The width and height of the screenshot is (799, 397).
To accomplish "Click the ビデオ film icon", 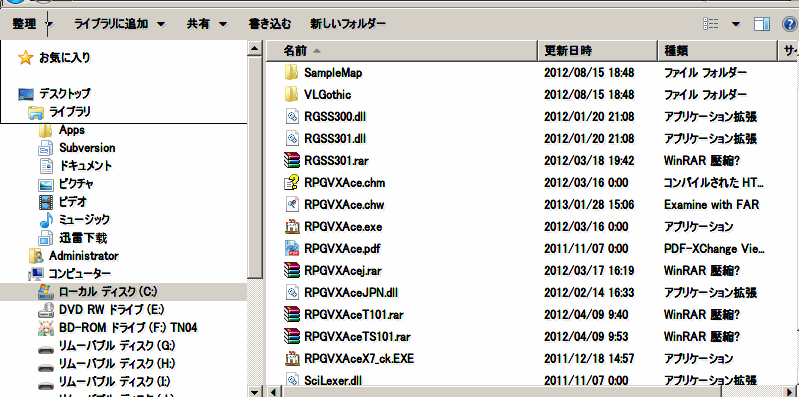I will (x=46, y=202).
